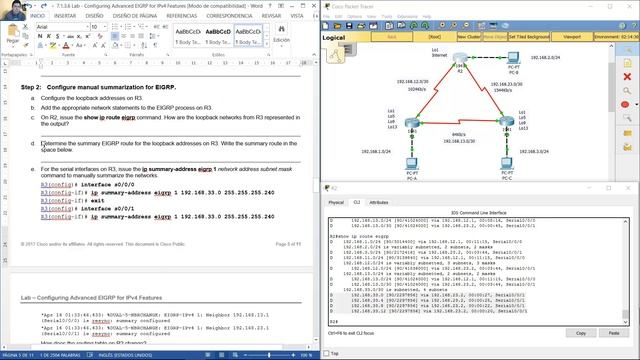Toggle strikethrough (abc) formatting

click(x=70, y=36)
